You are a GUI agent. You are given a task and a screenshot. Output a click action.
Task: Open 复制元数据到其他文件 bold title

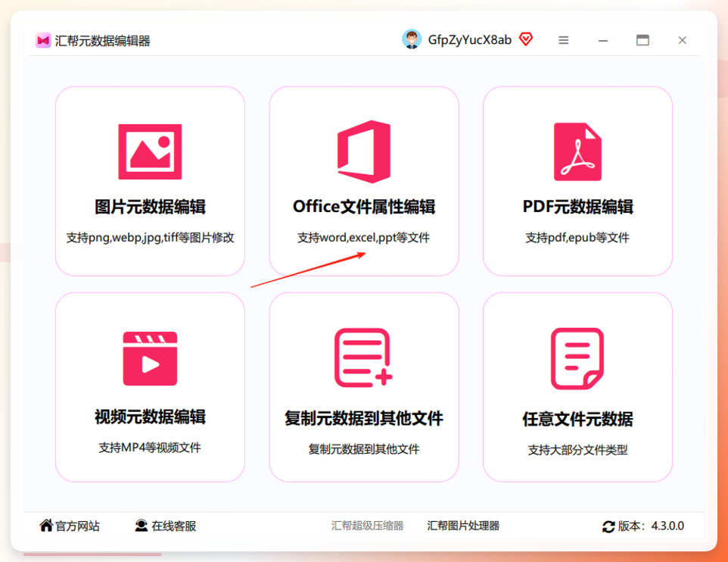[364, 418]
